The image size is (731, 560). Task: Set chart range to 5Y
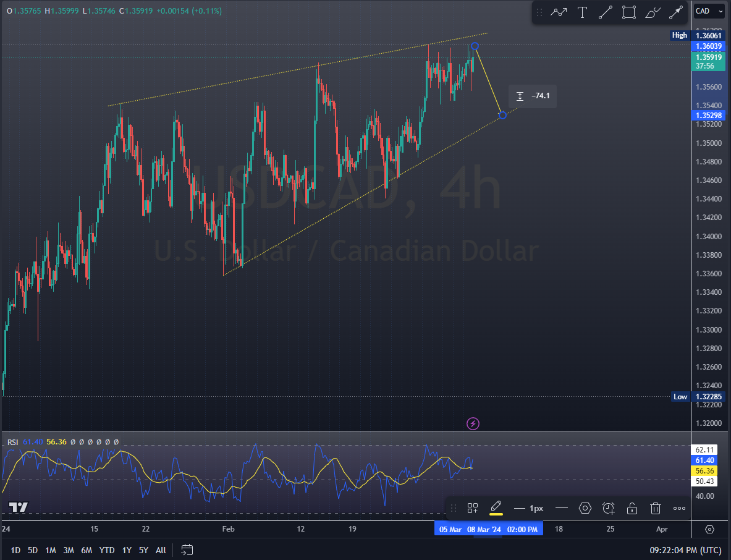point(143,550)
